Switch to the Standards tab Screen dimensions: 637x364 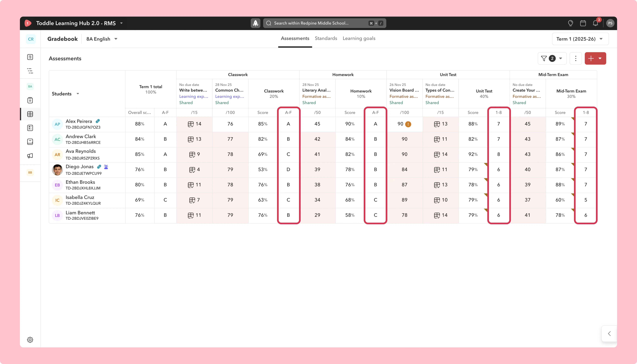[x=326, y=38]
